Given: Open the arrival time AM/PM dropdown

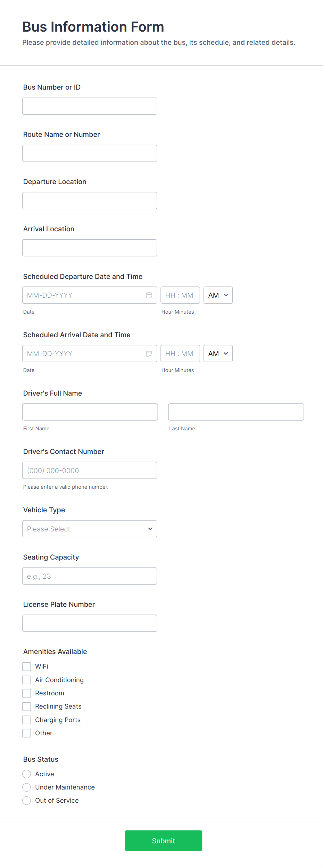Looking at the screenshot, I should click(x=218, y=354).
